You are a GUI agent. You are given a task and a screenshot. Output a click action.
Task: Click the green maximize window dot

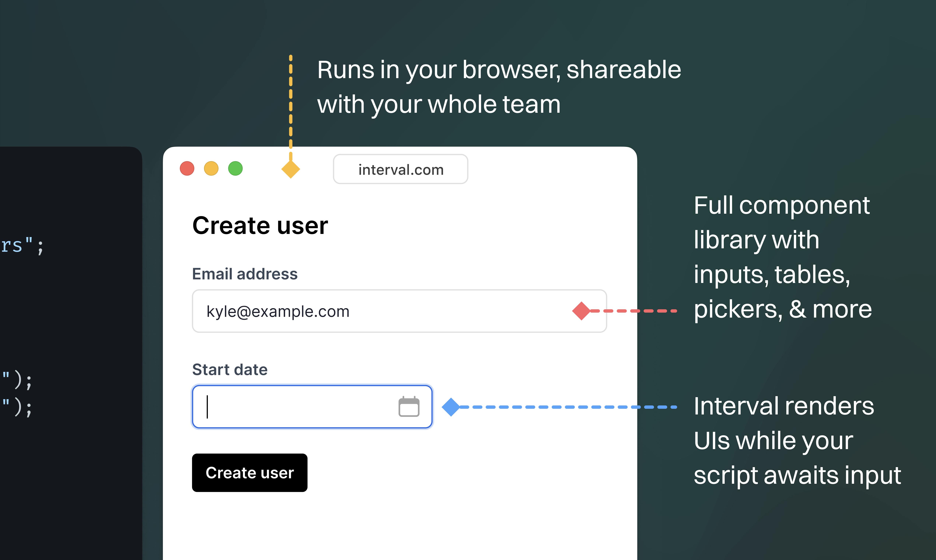[235, 168]
